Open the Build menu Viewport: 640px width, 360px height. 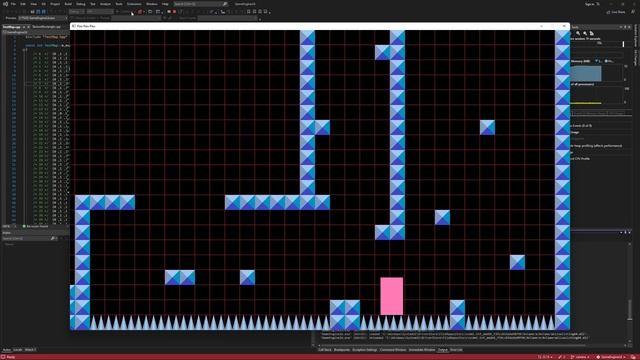pyautogui.click(x=68, y=4)
